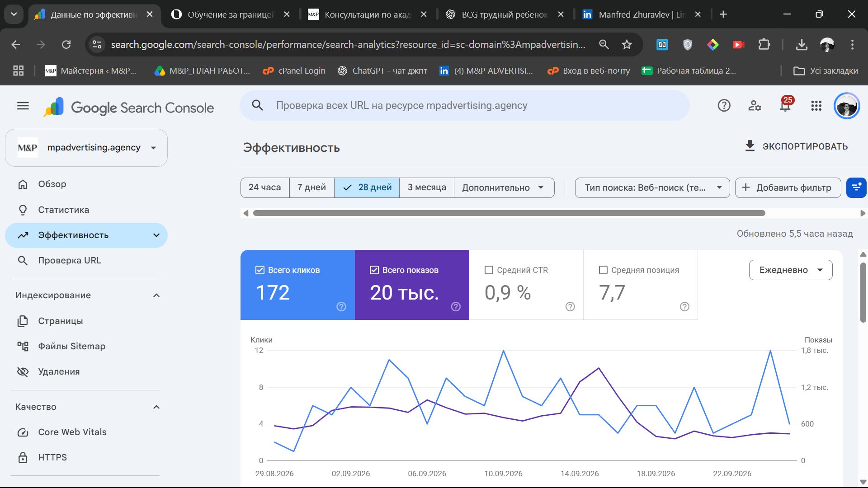Open the Help question mark icon

click(x=724, y=106)
